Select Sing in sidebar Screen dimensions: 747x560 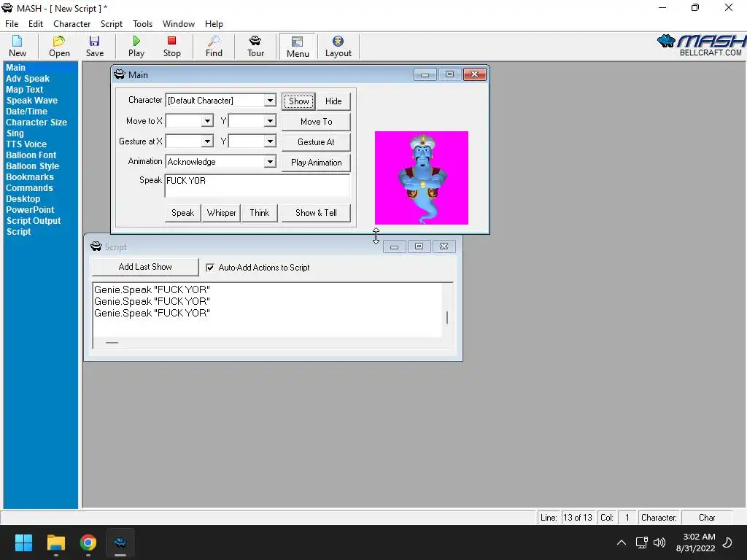(15, 133)
